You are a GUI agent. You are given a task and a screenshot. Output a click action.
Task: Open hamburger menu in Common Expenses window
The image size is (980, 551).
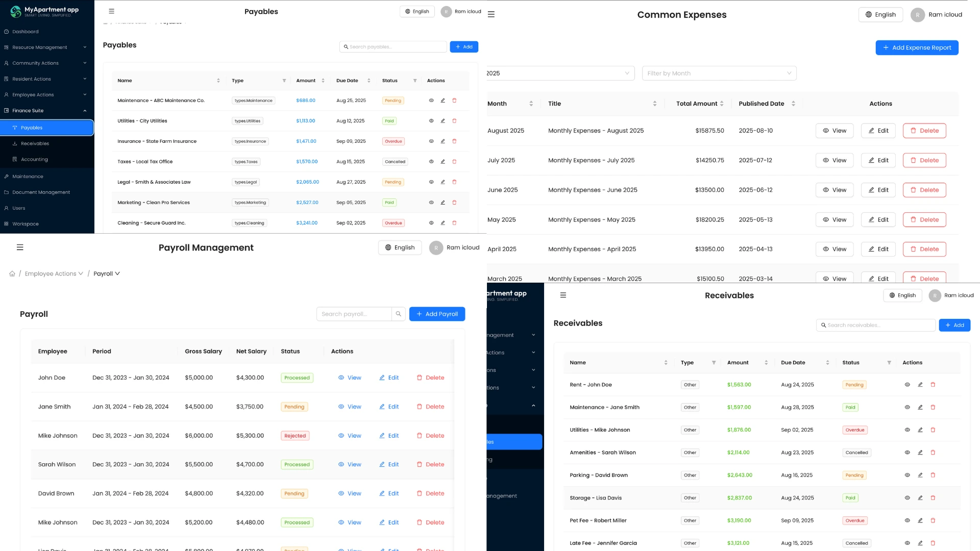point(491,14)
